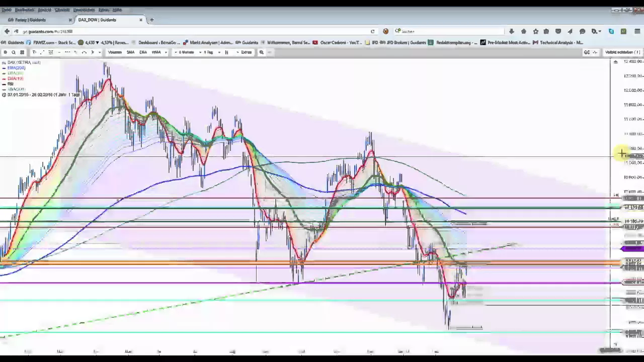Open the Hilfe menu
The image size is (644, 362).
(117, 10)
